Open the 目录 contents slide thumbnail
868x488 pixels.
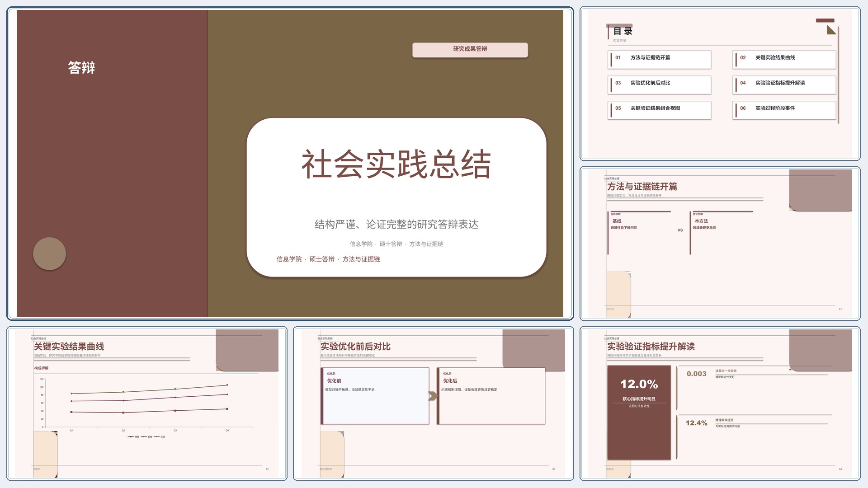click(720, 84)
